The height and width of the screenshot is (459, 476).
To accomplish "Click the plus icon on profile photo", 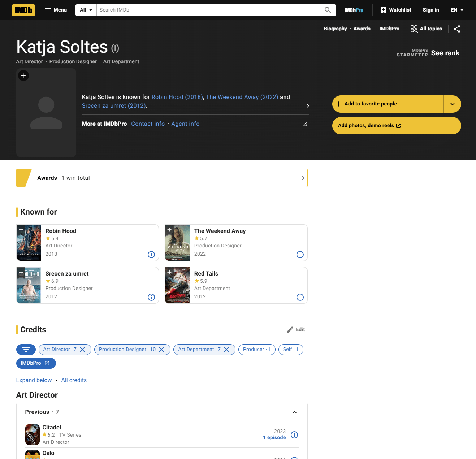I will (23, 75).
